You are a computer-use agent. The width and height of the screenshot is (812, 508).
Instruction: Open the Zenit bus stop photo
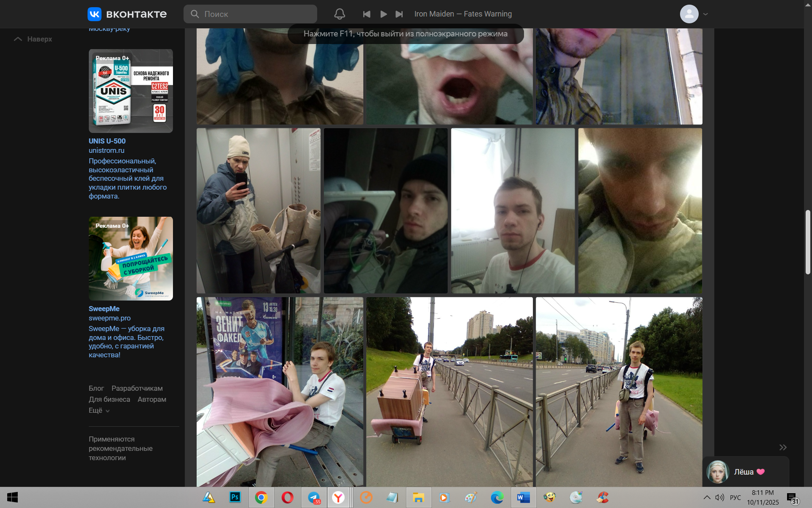[x=280, y=392]
